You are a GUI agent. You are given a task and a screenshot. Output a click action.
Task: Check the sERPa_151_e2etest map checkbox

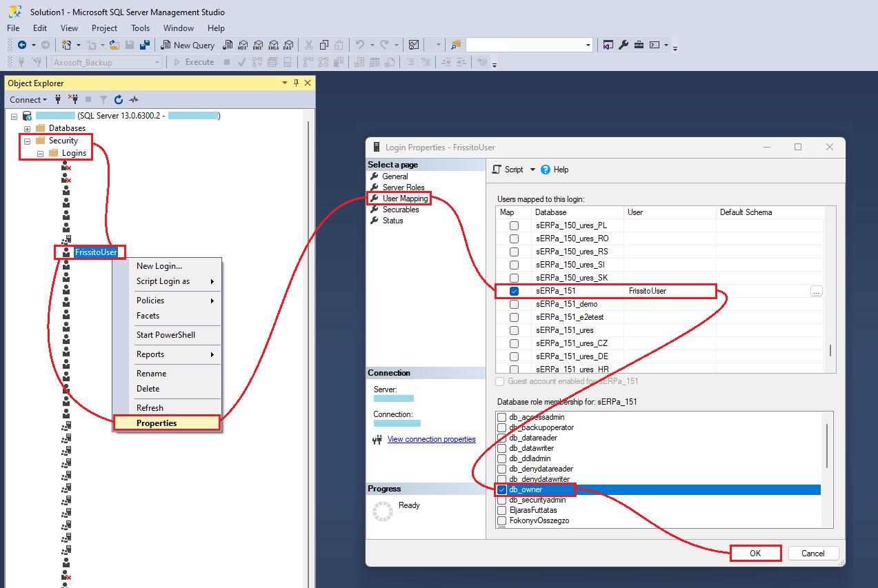[514, 317]
